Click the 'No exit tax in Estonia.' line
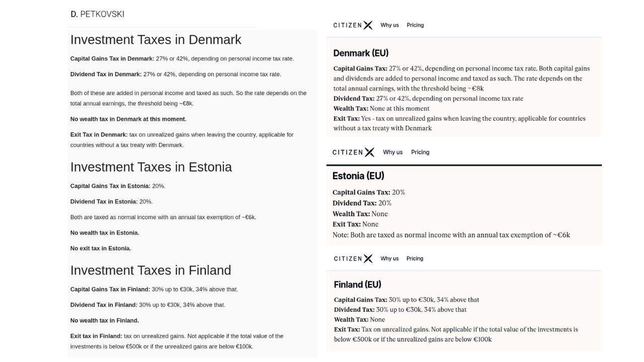This screenshot has height=362, width=644. click(101, 248)
